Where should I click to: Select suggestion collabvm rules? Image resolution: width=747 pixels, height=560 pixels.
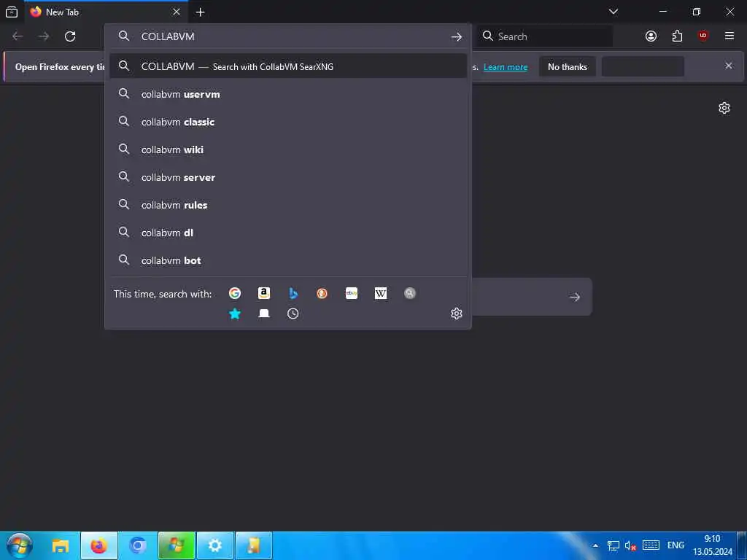(287, 205)
